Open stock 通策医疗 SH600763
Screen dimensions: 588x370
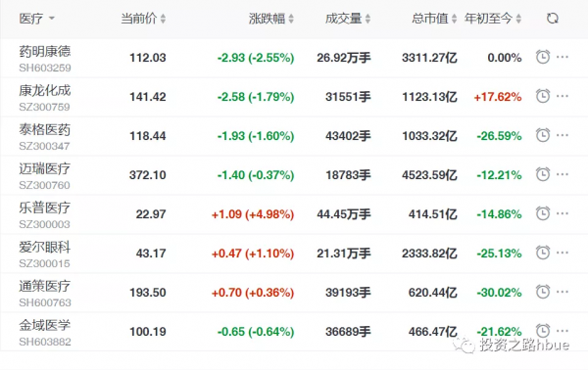point(45,294)
